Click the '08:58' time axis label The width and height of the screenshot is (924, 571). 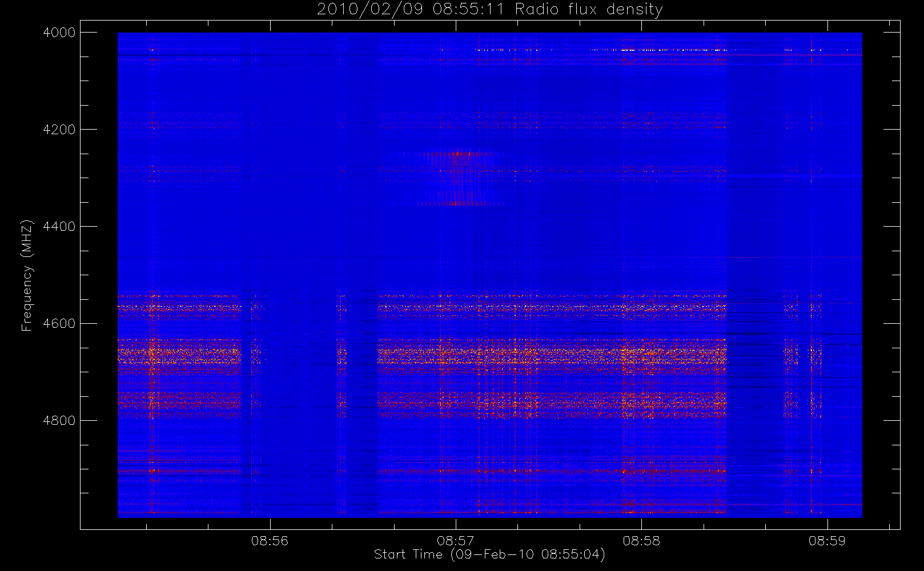641,541
